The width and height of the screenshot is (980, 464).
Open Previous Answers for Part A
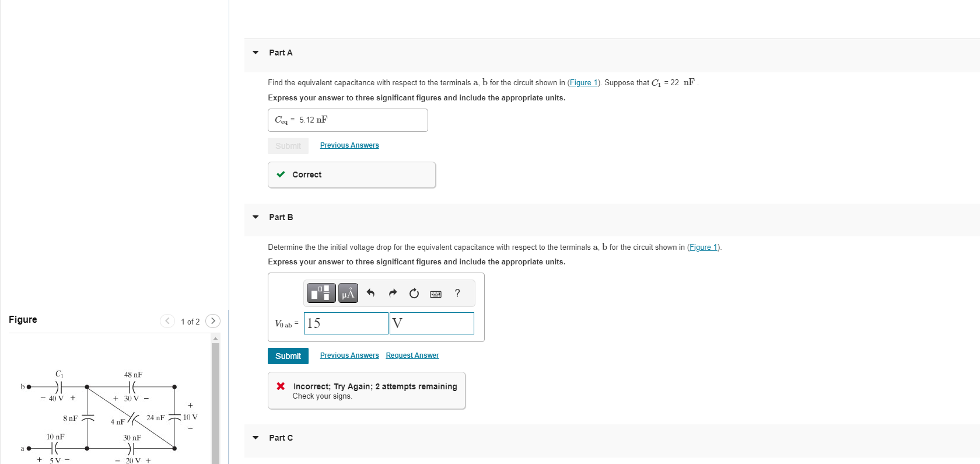pos(349,145)
